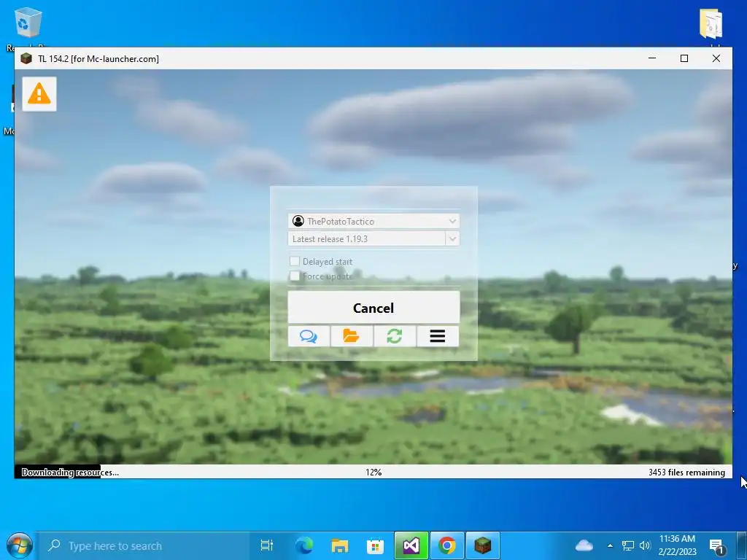Click the 'Type here to search' taskbar box
Image resolution: width=747 pixels, height=560 pixels.
pos(144,545)
